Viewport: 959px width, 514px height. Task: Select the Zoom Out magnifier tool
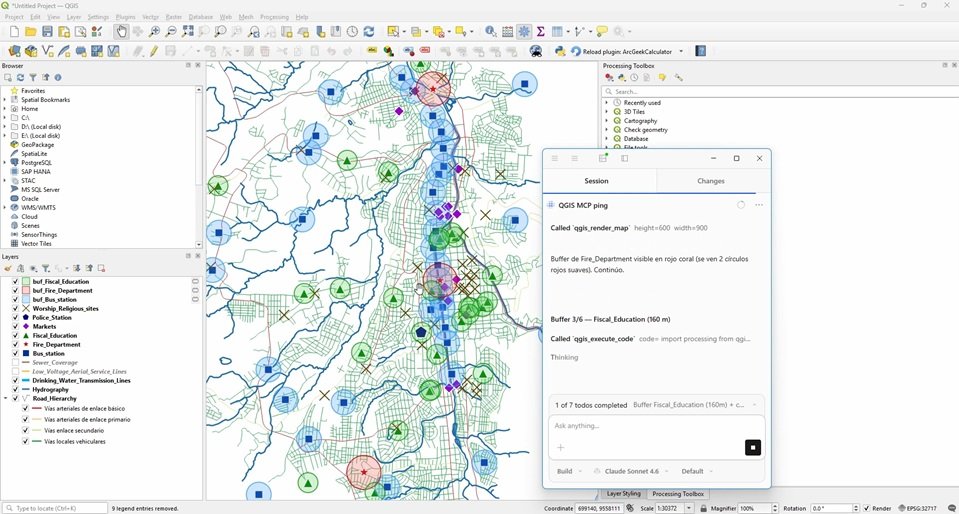pyautogui.click(x=171, y=31)
